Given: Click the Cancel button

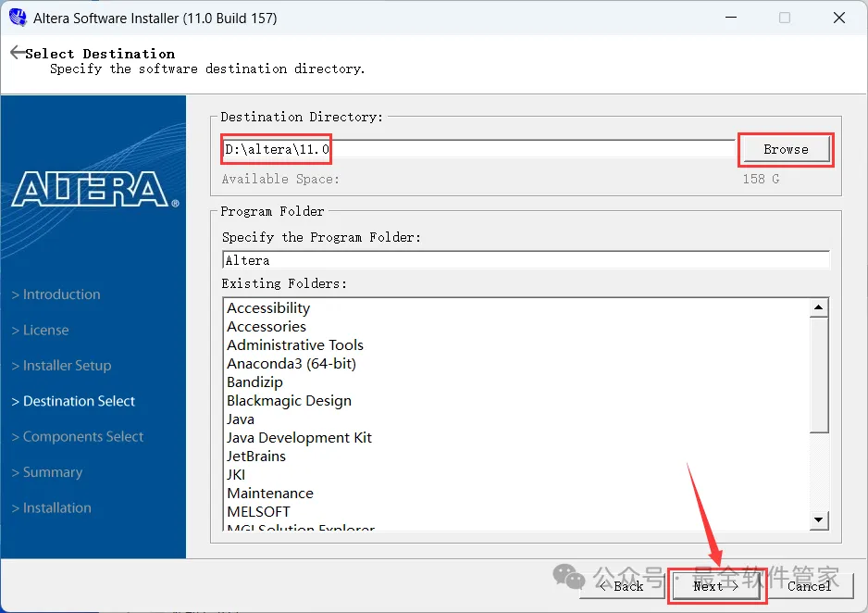Looking at the screenshot, I should click(809, 586).
